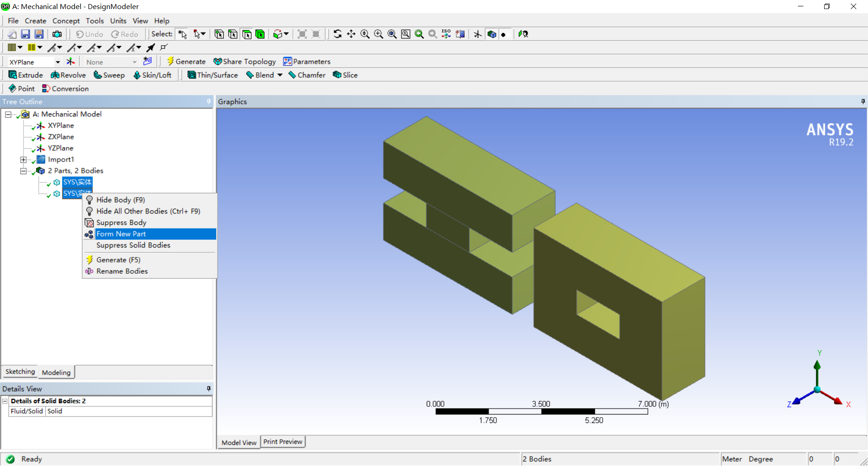This screenshot has width=868, height=466.
Task: Select the Revolve tool
Action: 68,75
